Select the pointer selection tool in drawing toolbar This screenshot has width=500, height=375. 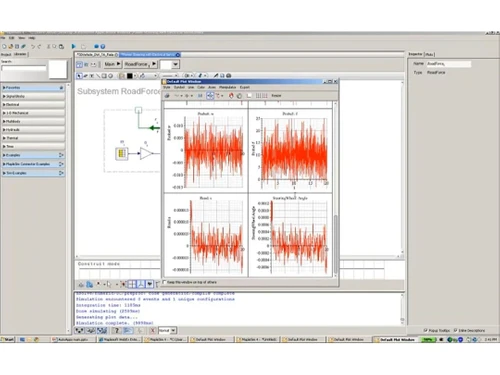[79, 76]
